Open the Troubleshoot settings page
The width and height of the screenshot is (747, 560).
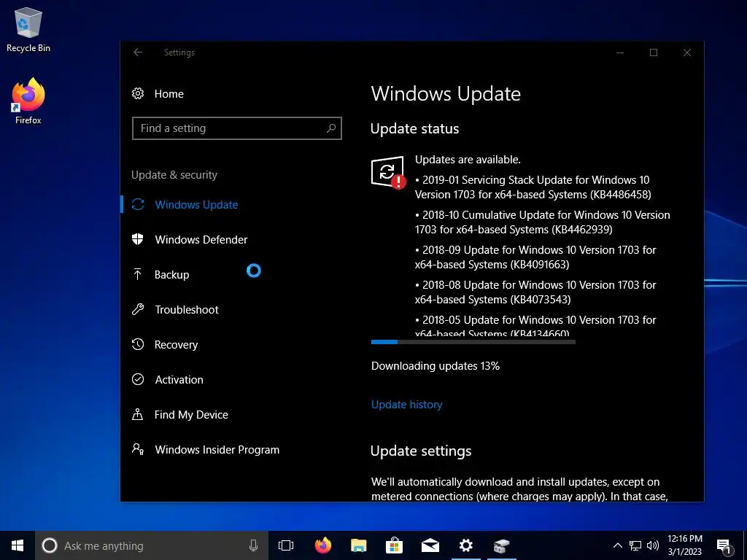(x=187, y=309)
